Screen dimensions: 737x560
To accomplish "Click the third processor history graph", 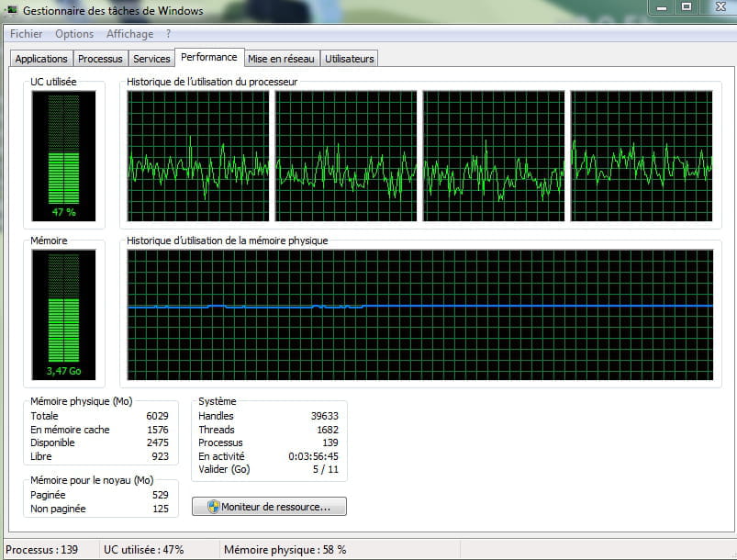I will (x=494, y=156).
